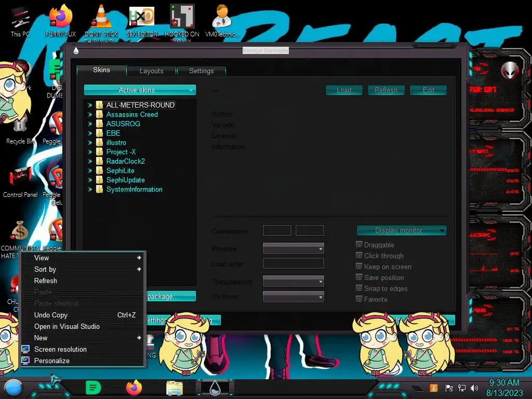Click the Load button
The image size is (532, 399).
click(x=344, y=90)
